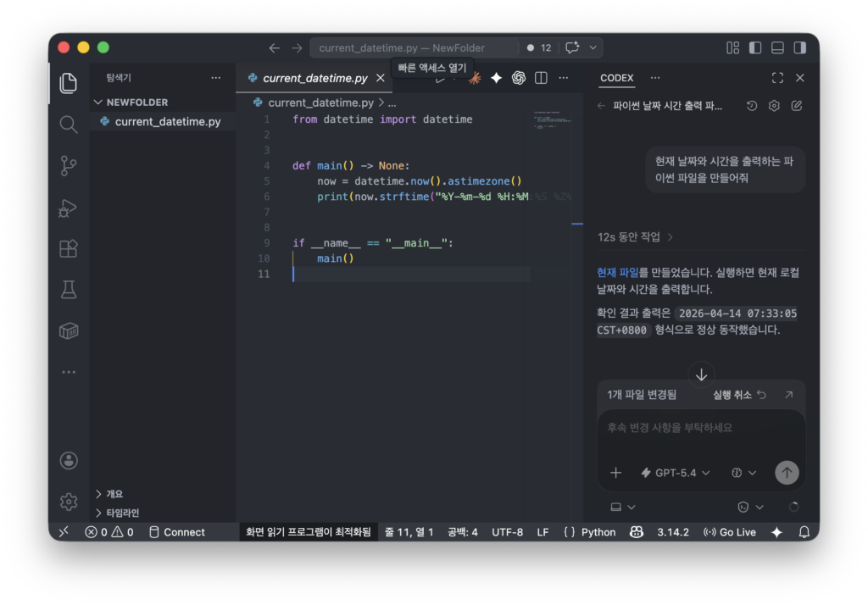Open the Search view in activity bar
Viewport: 868px width, 605px height.
(68, 125)
